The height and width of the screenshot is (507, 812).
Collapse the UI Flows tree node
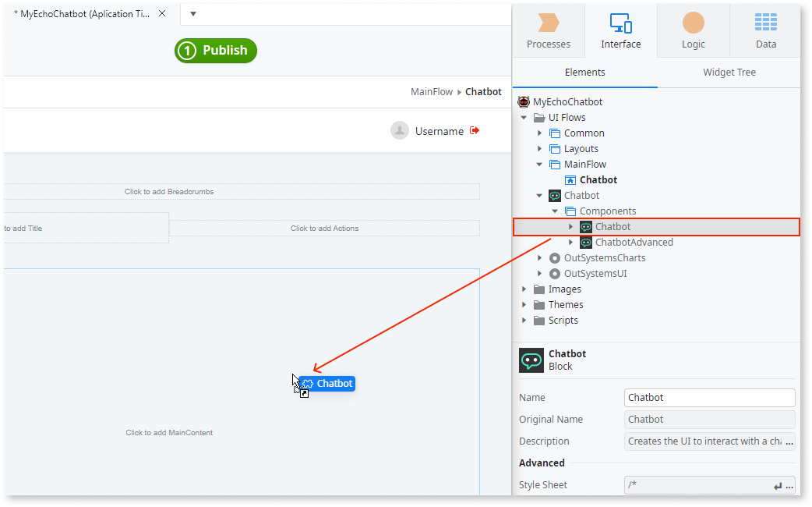pos(524,117)
